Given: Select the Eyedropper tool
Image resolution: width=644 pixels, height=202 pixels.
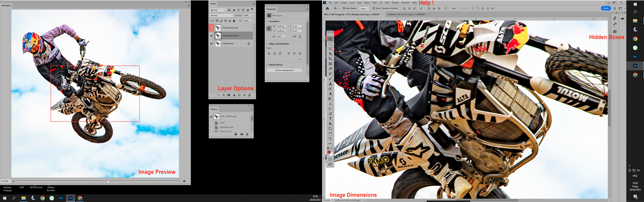Looking at the screenshot, I should pyautogui.click(x=330, y=69).
